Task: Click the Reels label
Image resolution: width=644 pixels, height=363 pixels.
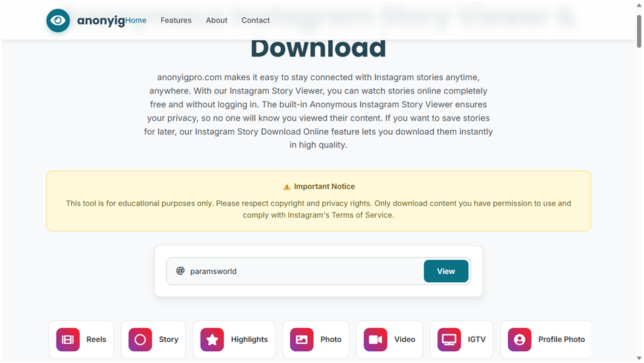Action: click(96, 339)
